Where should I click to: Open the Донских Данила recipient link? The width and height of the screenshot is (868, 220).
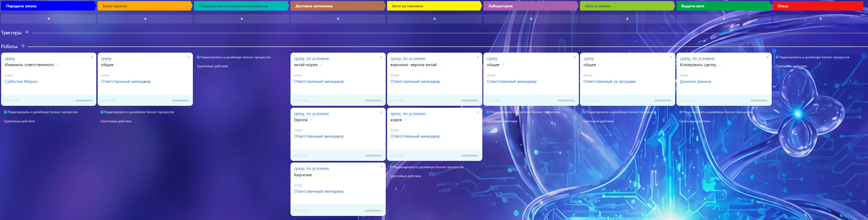coord(695,82)
